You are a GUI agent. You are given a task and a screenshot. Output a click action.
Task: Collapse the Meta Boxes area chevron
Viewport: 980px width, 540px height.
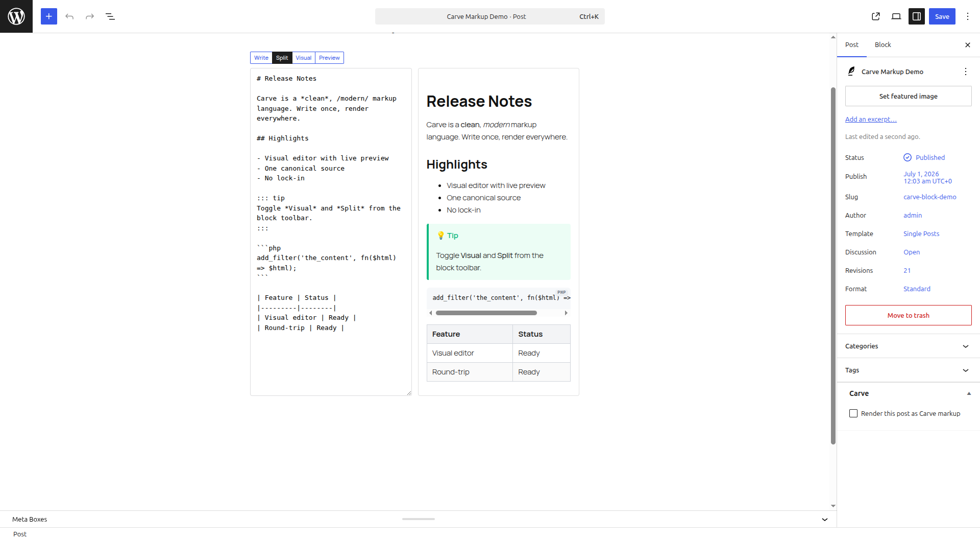825,519
